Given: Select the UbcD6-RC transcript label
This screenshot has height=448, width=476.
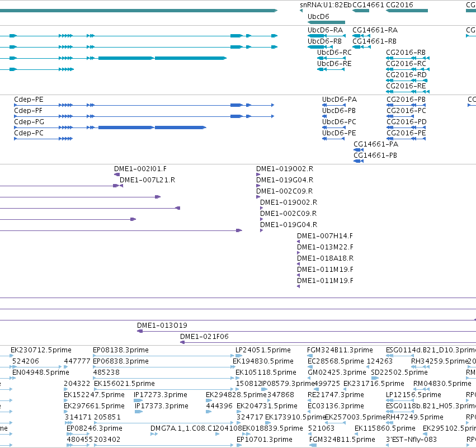Looking at the screenshot, I should click(x=334, y=53).
